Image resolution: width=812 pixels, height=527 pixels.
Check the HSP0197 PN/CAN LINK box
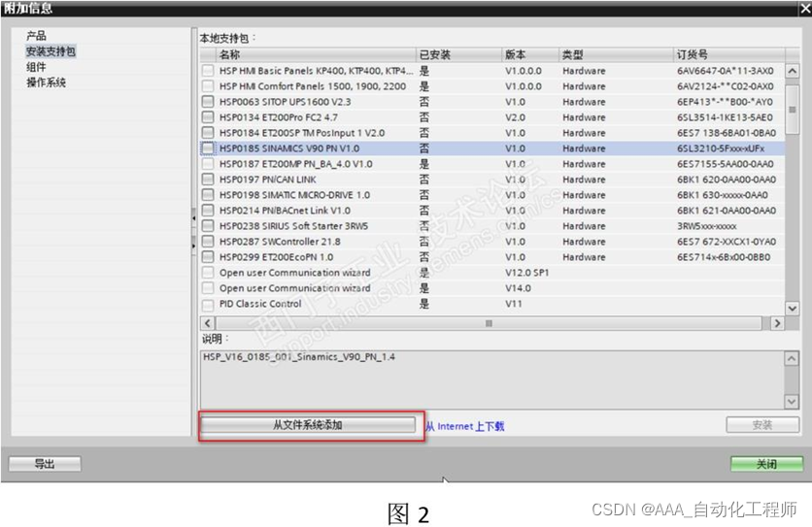tap(208, 180)
